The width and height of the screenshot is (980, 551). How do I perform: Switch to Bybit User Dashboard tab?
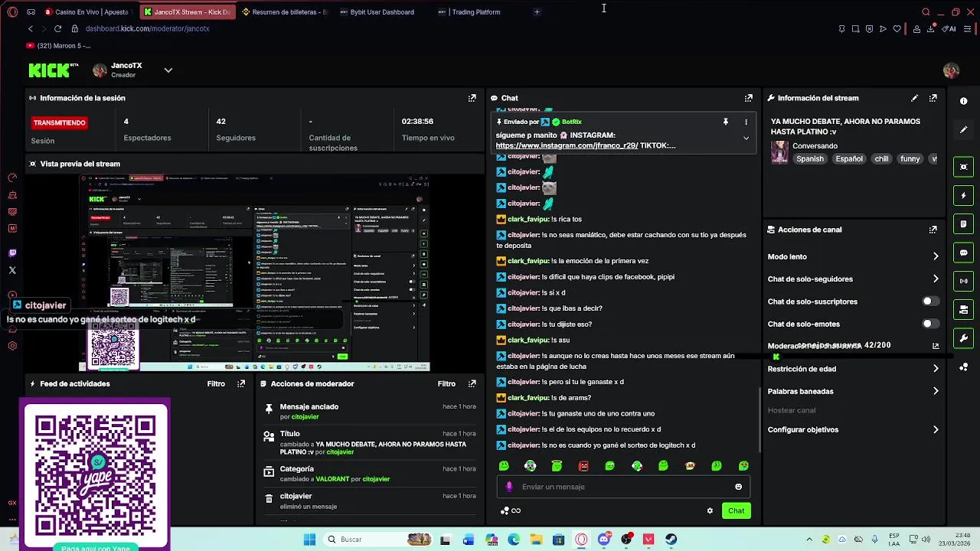(382, 11)
